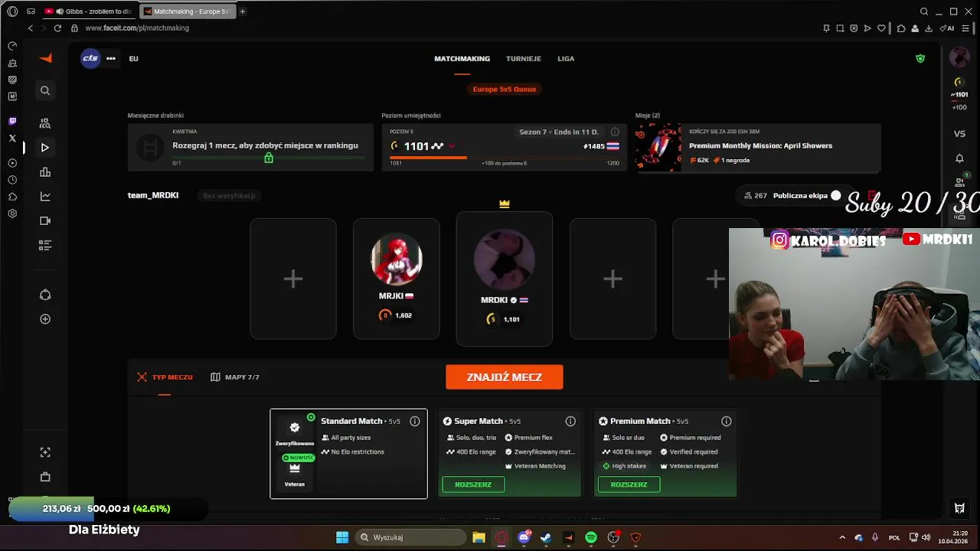Open Opera history clock icon
Screen dimensions: 980x551
pyautogui.click(x=12, y=180)
